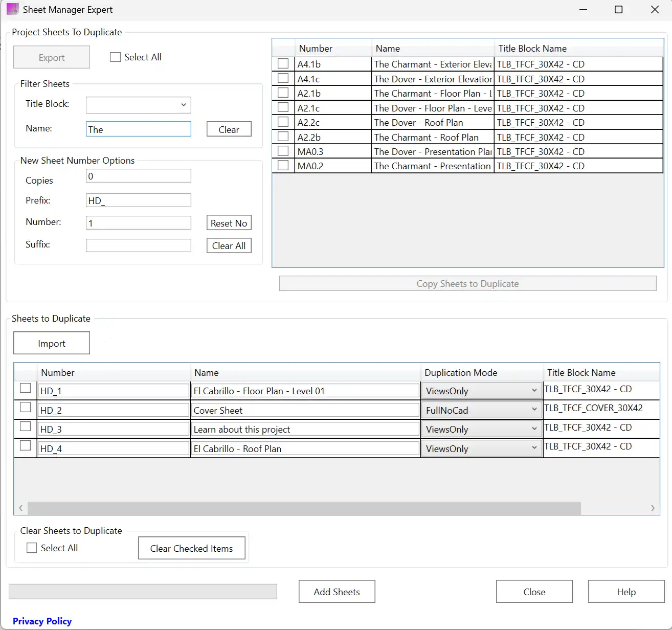Viewport: 672px width, 630px height.
Task: Click the Clear Checked Items button
Action: pos(191,548)
